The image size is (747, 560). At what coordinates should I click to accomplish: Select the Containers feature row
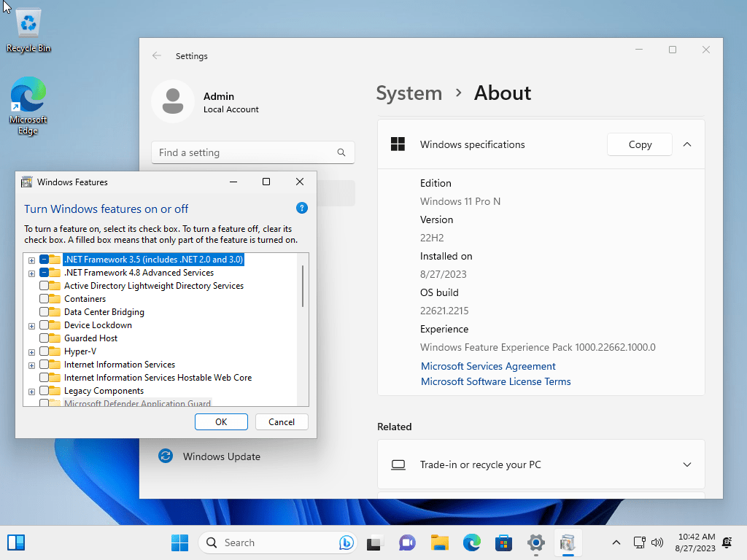[85, 298]
